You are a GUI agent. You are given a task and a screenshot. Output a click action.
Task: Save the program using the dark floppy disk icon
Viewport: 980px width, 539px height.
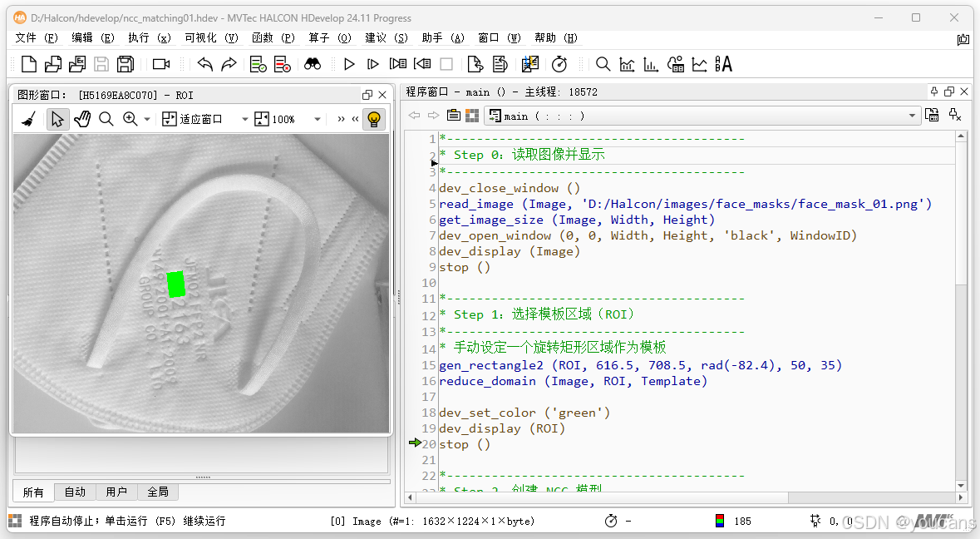(x=126, y=64)
